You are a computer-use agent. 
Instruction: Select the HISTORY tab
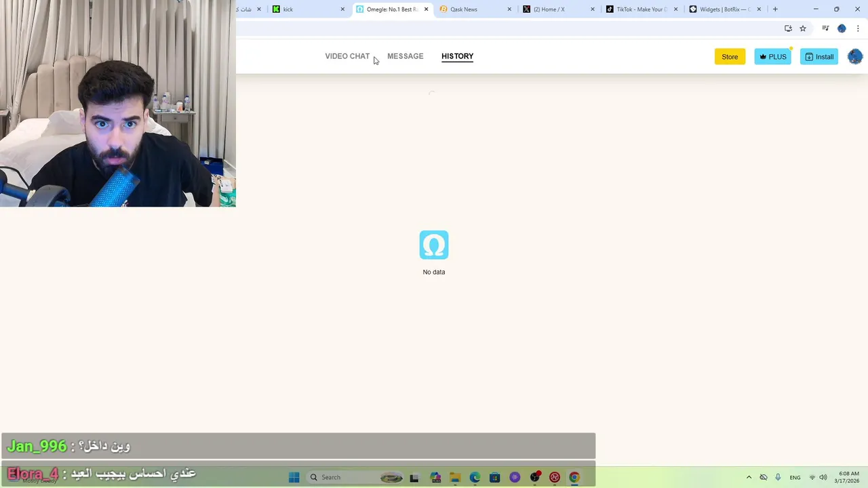[457, 56]
